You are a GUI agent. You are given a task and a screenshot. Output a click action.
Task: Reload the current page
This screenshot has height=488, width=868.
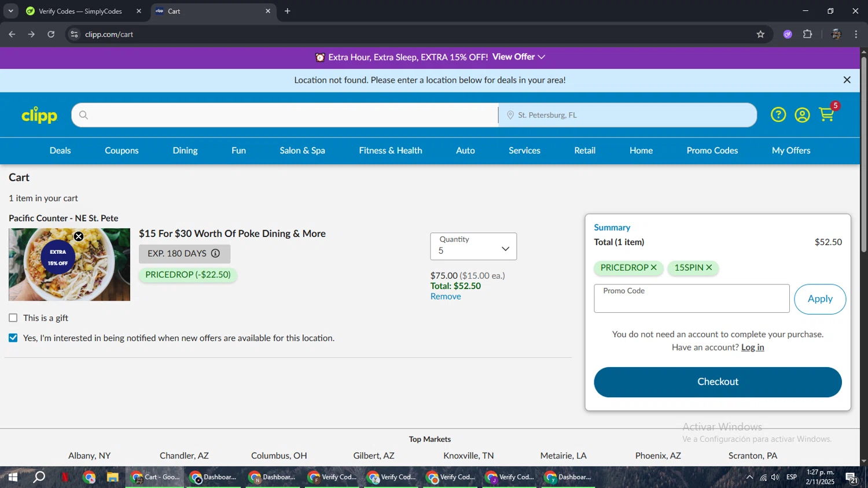click(51, 34)
